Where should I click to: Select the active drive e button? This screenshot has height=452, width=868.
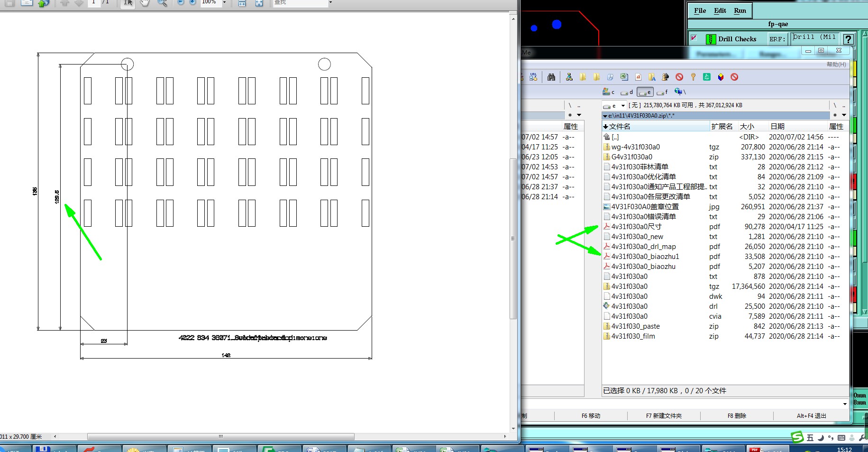645,92
